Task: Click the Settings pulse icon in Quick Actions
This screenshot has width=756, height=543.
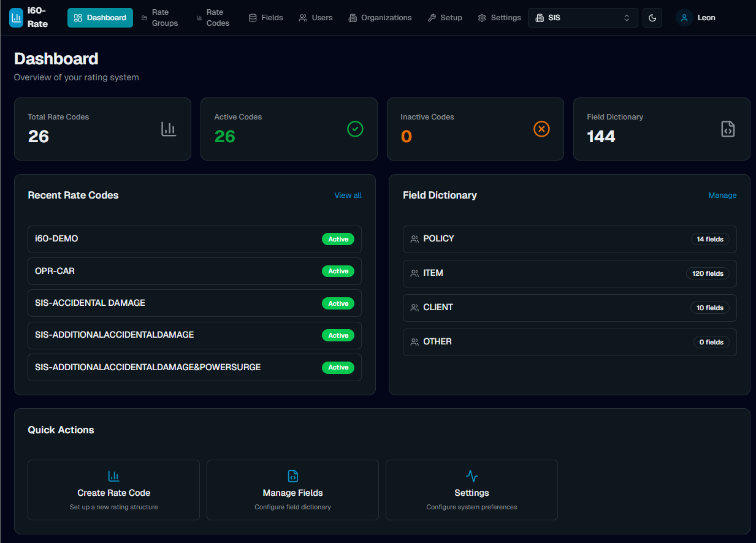Action: [x=472, y=475]
